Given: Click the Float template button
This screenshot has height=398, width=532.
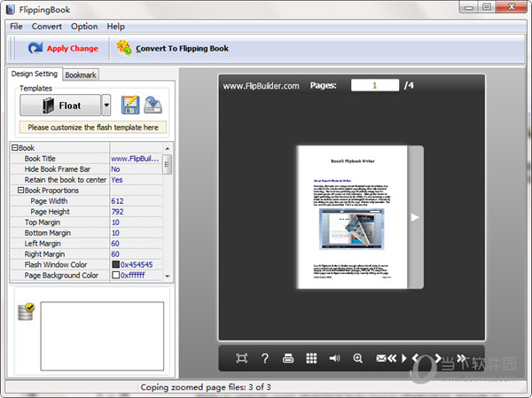Looking at the screenshot, I should coord(60,105).
